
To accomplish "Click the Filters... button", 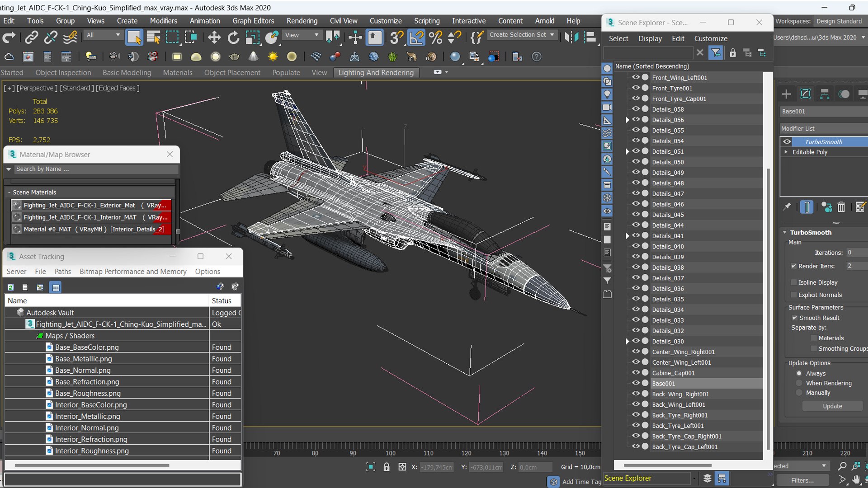I will [x=802, y=480].
